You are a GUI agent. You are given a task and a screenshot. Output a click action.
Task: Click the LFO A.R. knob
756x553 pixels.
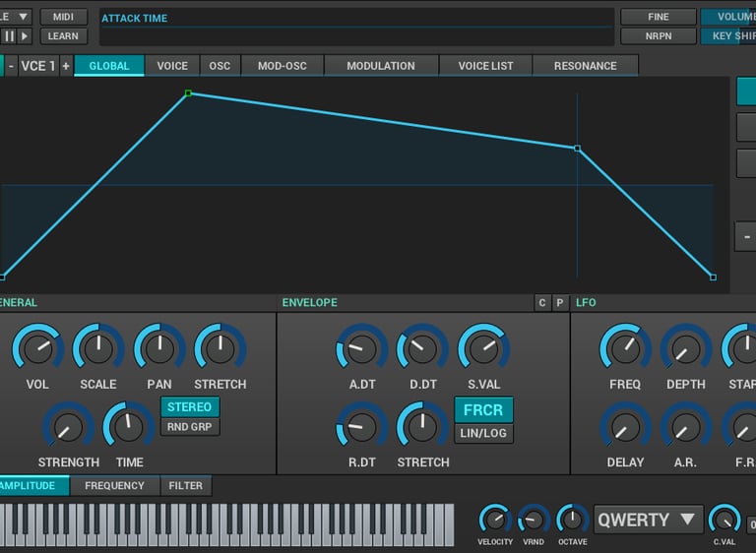686,427
